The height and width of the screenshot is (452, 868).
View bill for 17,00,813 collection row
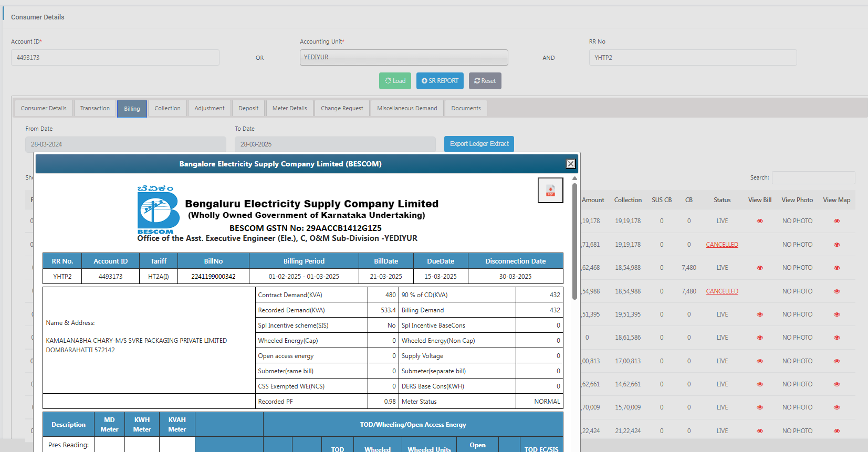coord(760,361)
